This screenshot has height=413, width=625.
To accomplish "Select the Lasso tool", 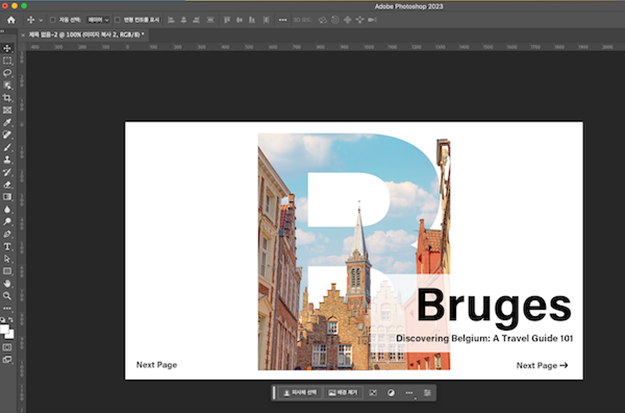I will point(7,73).
